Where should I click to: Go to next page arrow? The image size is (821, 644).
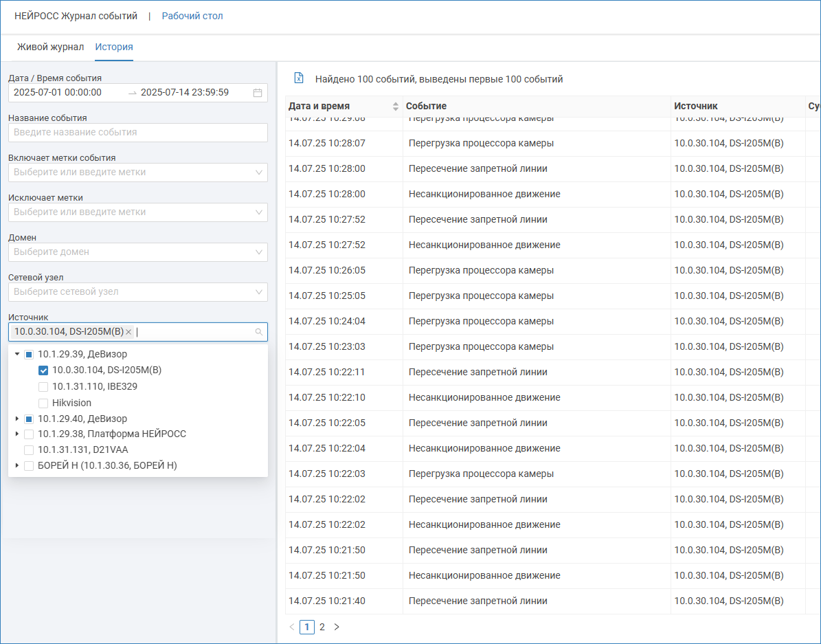point(337,627)
